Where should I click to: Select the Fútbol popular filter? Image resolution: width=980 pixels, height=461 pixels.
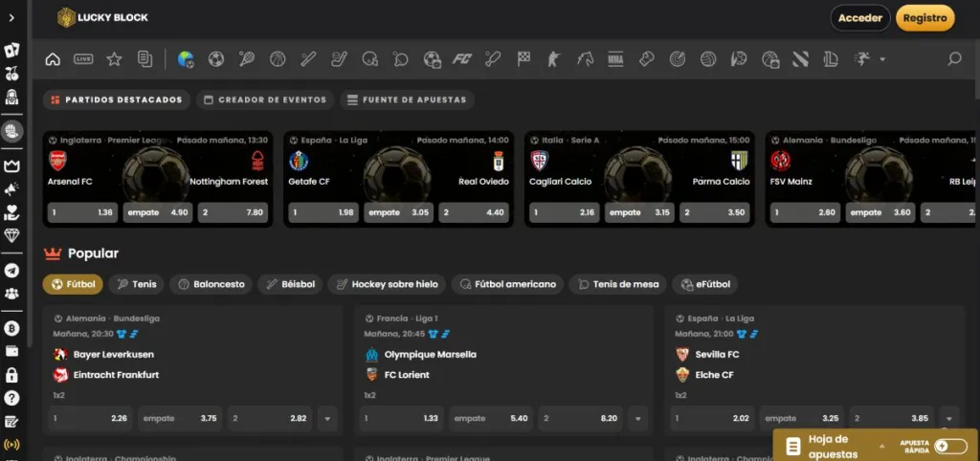coord(73,284)
